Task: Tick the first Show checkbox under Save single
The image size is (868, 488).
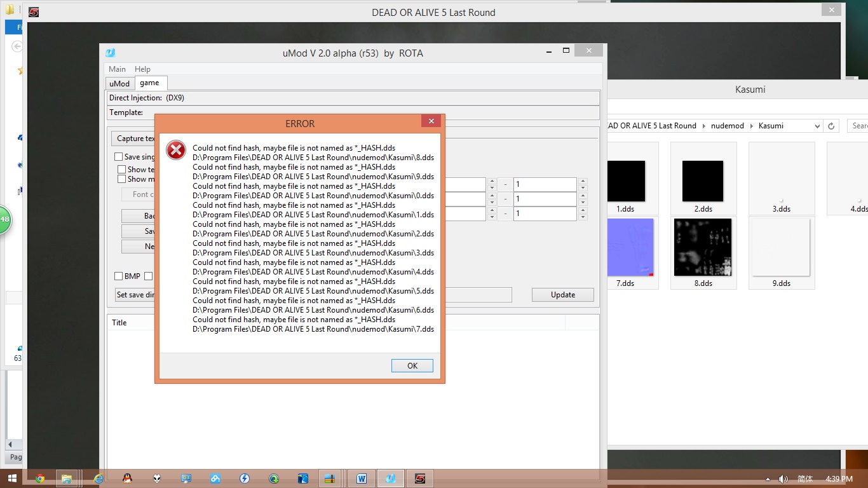Action: point(122,170)
